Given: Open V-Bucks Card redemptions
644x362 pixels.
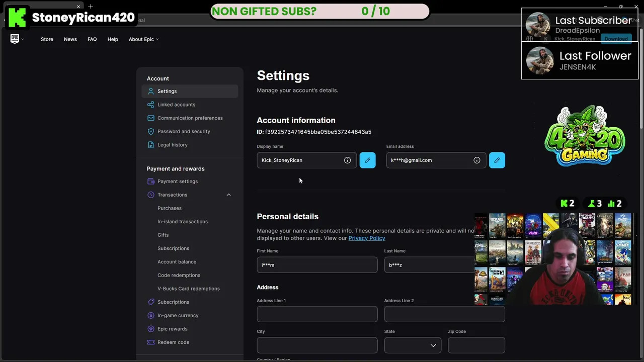Looking at the screenshot, I should [188, 289].
